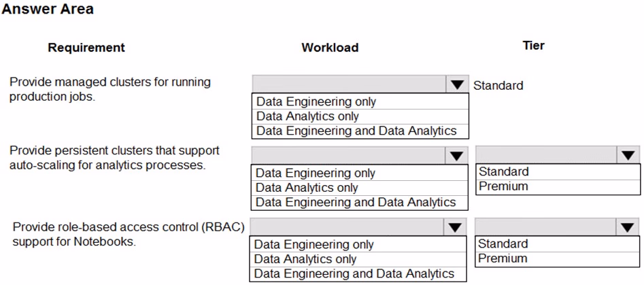This screenshot has width=644, height=285.
Task: Open the RBAC Notebooks Workload dropdown arrow
Action: click(455, 227)
